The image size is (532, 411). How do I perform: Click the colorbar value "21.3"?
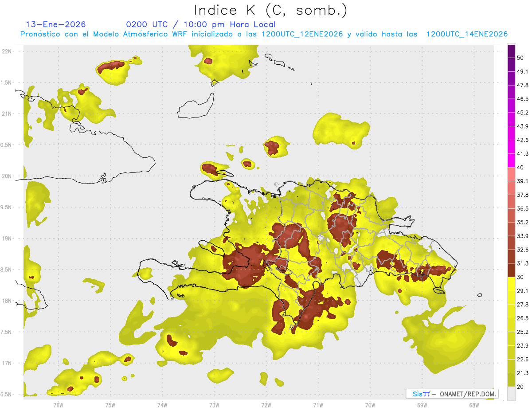523,373
